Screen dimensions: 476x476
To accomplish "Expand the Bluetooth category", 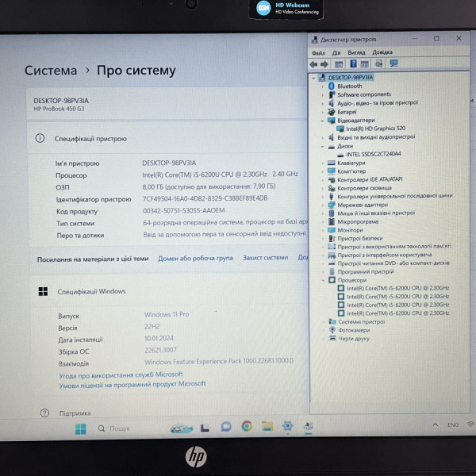I will tap(322, 86).
